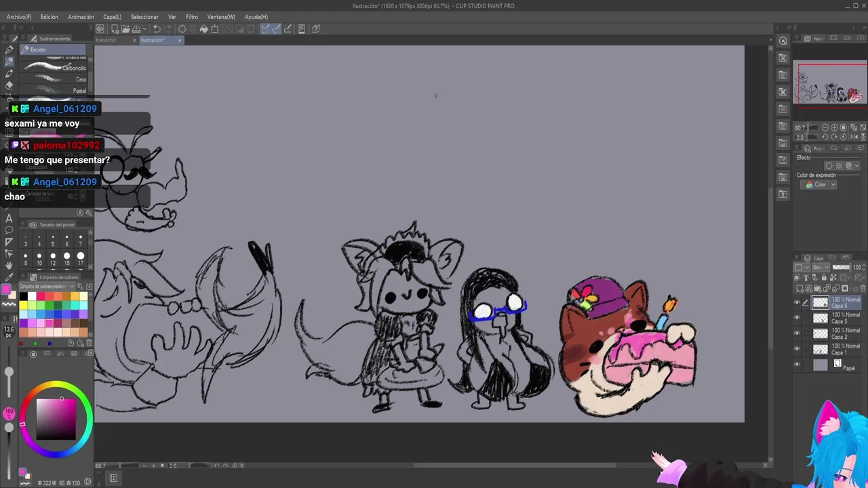Toggle the checkbox beside the Capa 5 eye
The width and height of the screenshot is (868, 488).
pos(806,318)
